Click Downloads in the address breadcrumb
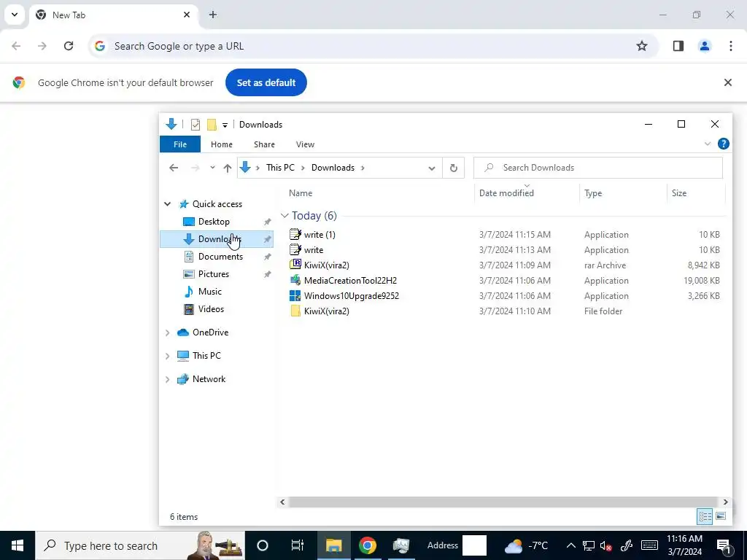The height and width of the screenshot is (560, 747). [333, 168]
